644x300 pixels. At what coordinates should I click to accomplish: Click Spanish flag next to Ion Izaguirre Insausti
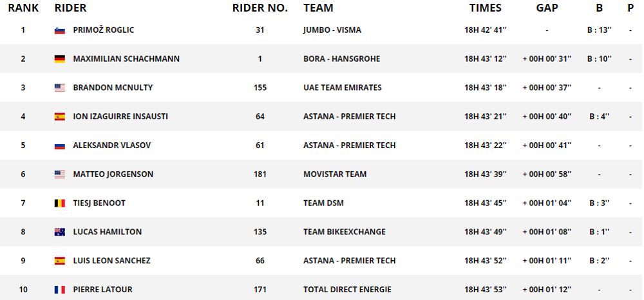point(59,117)
